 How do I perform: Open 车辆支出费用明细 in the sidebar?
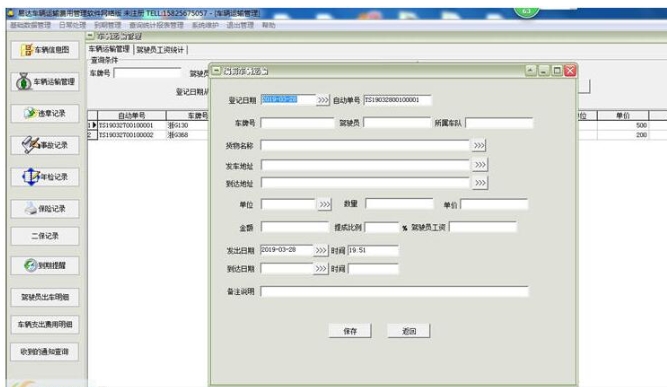[x=45, y=324]
